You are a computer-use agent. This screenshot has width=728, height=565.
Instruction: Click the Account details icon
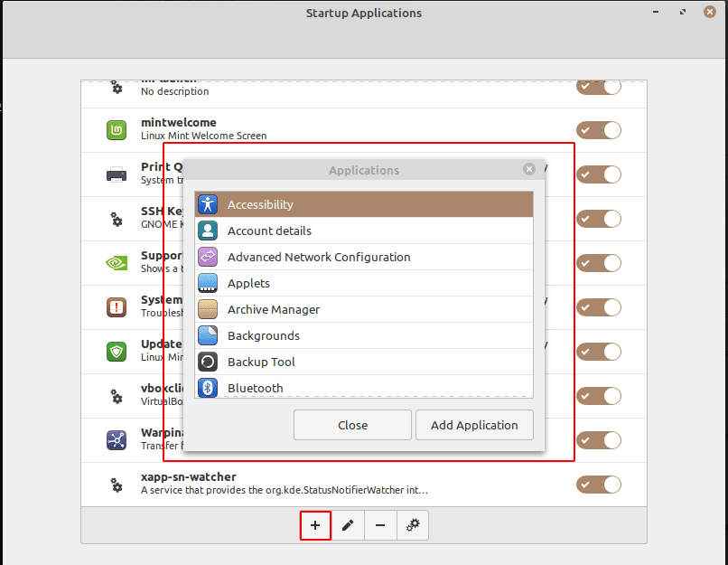[x=208, y=231]
